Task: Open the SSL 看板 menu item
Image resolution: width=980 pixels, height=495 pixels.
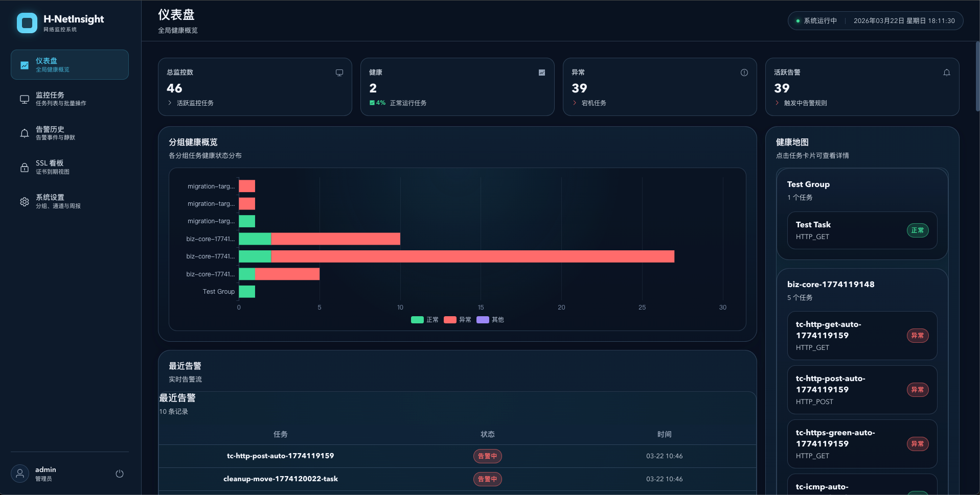Action: click(70, 167)
